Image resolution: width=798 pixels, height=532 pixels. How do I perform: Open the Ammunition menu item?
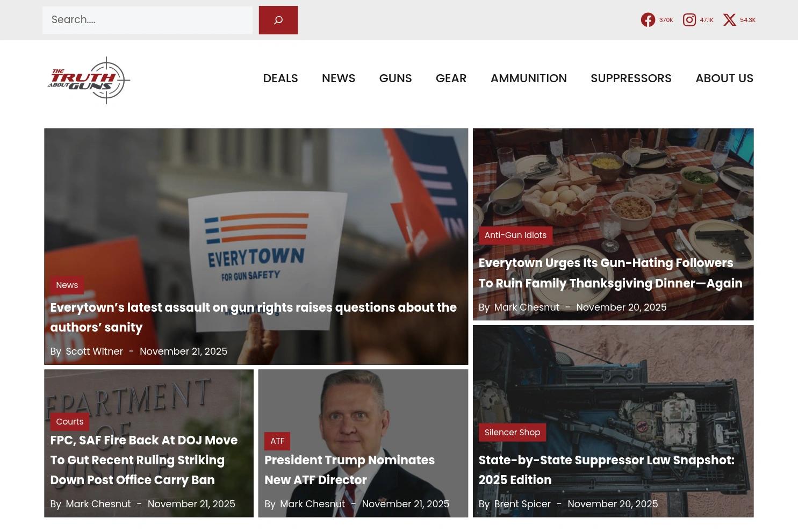529,78
